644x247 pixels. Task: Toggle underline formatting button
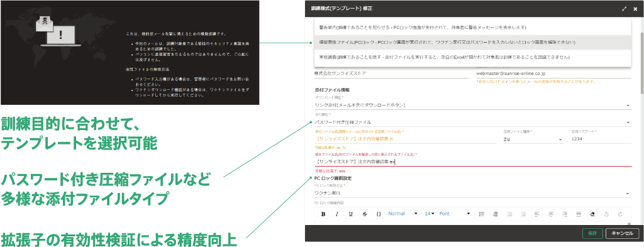coord(351,214)
